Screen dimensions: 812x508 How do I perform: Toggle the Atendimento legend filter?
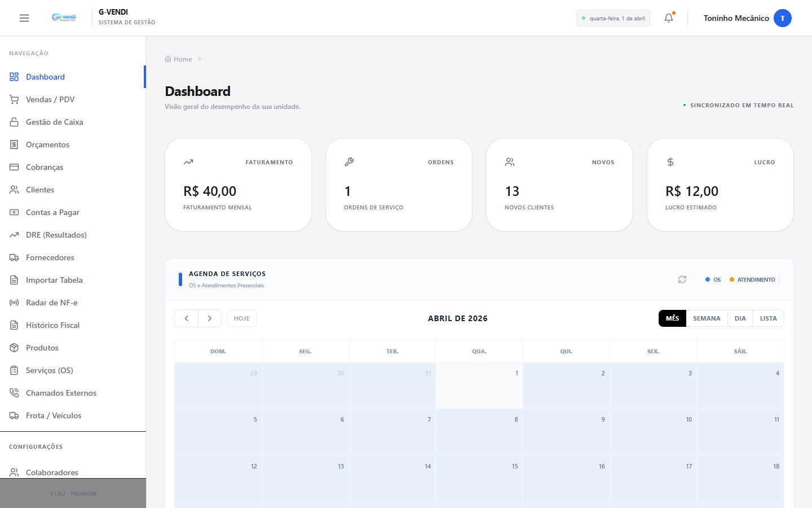(752, 279)
